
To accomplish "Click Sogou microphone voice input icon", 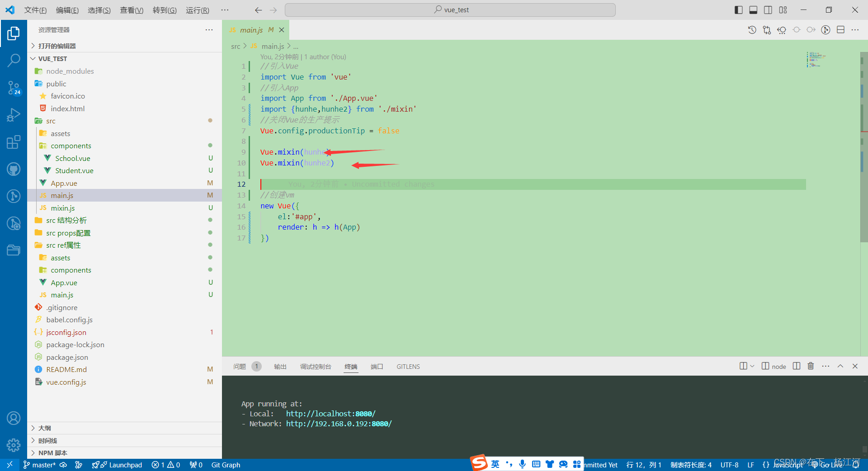I will pyautogui.click(x=523, y=464).
